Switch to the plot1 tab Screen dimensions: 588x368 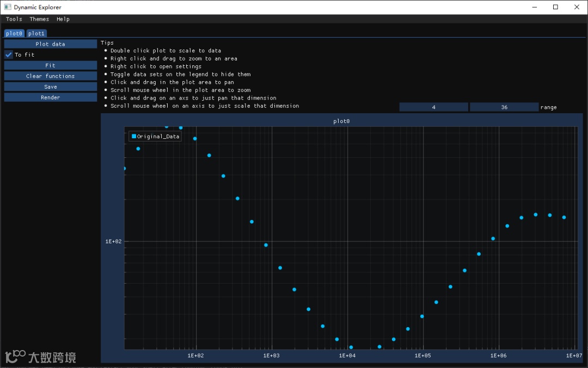pyautogui.click(x=36, y=34)
